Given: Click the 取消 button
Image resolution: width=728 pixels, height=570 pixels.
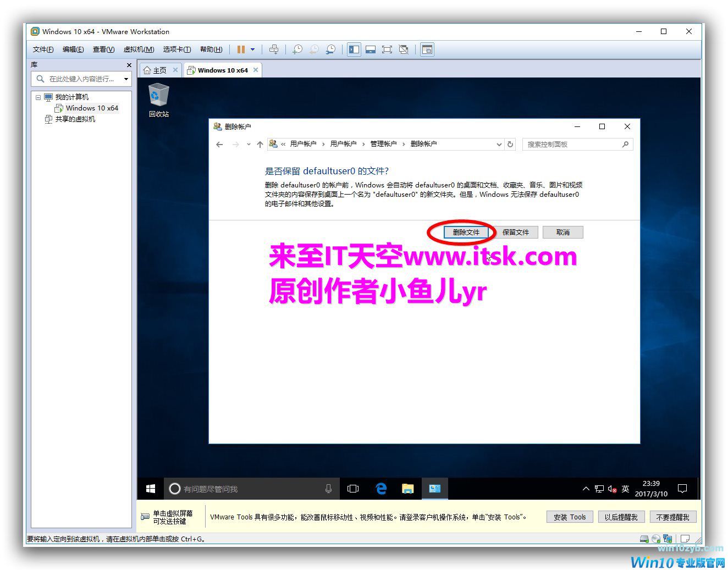Looking at the screenshot, I should pyautogui.click(x=562, y=233).
